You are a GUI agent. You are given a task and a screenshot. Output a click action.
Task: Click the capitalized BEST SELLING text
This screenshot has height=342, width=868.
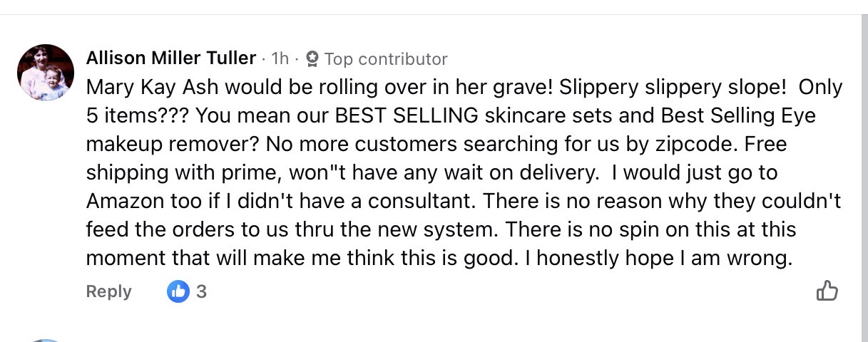(x=396, y=115)
